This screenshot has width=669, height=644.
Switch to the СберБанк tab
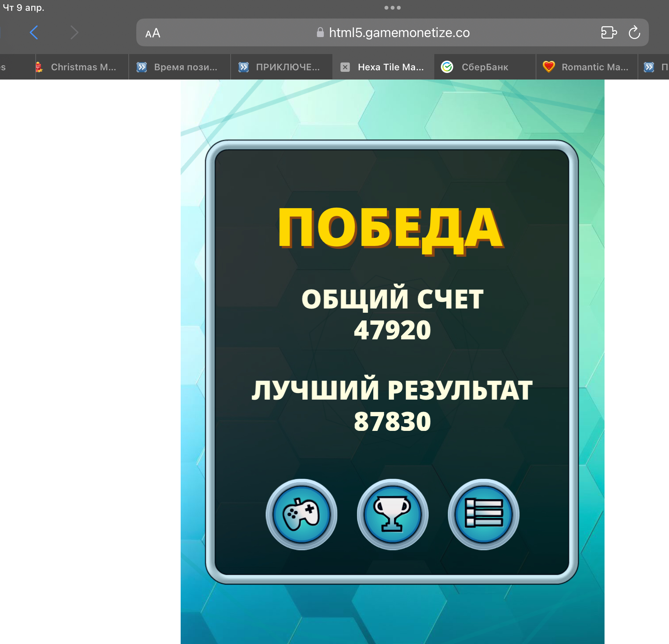[x=484, y=67]
